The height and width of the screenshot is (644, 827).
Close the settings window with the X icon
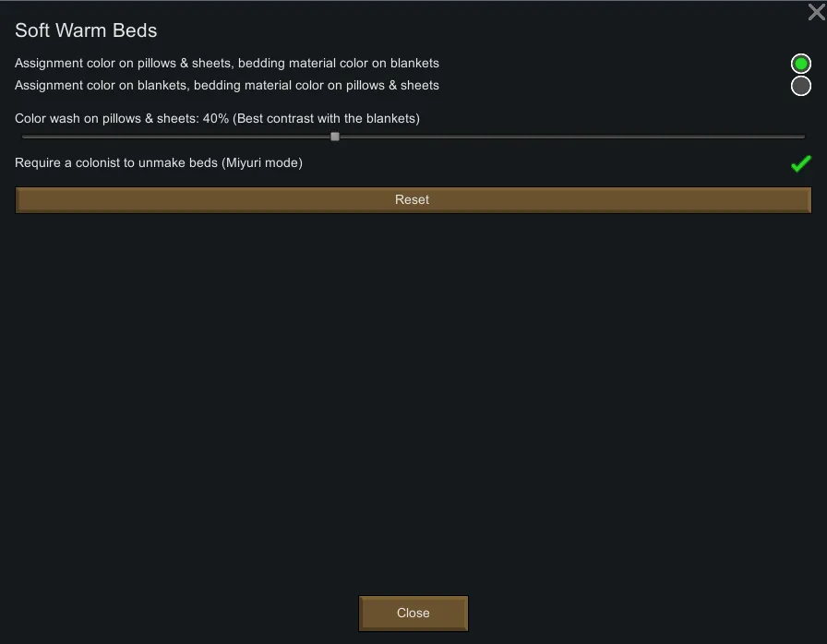(816, 13)
